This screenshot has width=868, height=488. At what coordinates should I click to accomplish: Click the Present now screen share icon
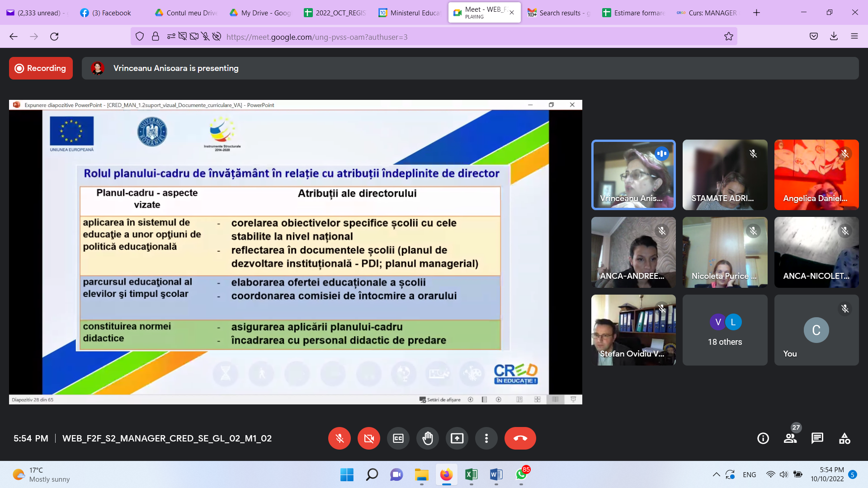point(457,438)
